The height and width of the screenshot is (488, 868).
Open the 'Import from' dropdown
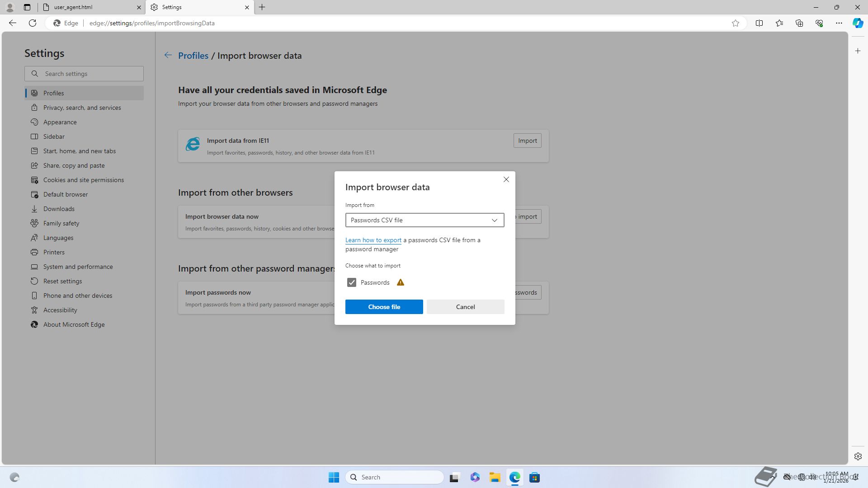425,220
